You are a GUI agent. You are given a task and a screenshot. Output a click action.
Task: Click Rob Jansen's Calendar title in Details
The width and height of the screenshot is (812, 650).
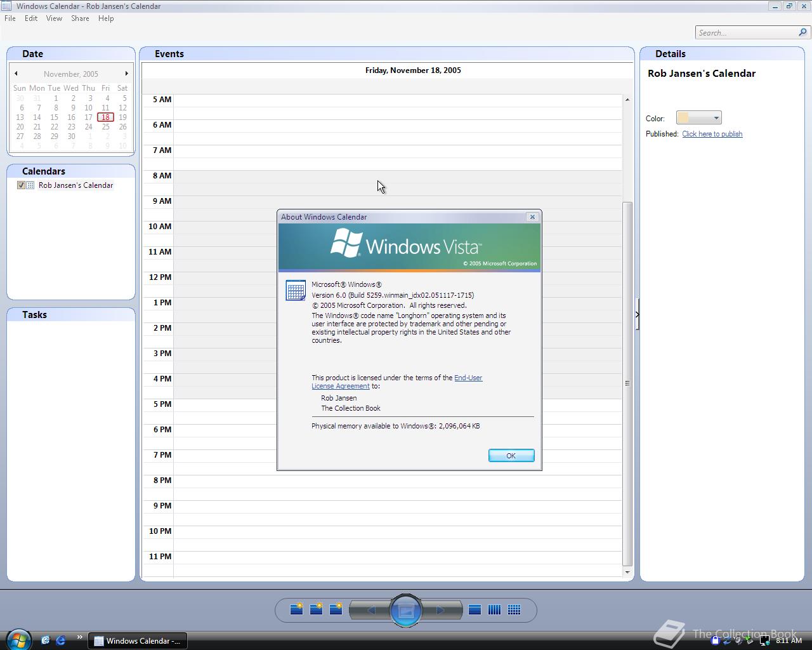click(x=701, y=74)
